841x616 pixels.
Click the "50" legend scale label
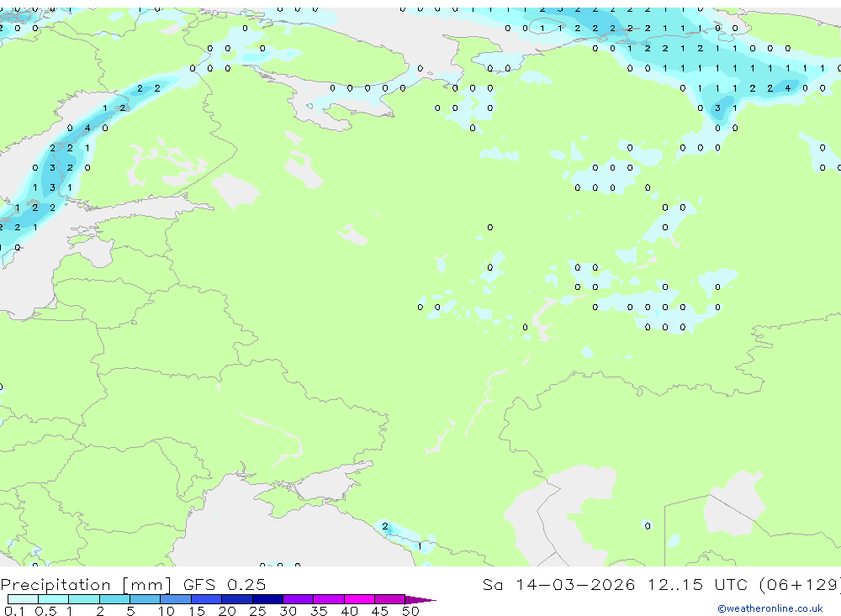coord(410,611)
